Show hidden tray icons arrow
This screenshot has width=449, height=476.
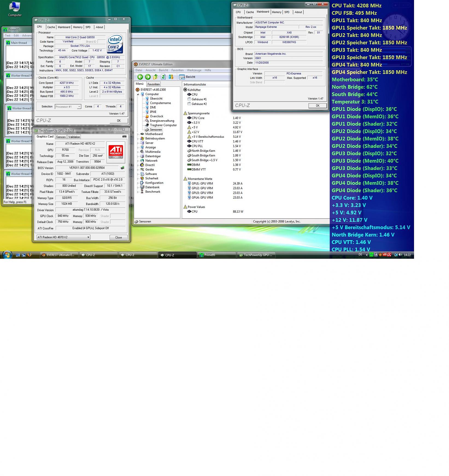[x=366, y=255]
